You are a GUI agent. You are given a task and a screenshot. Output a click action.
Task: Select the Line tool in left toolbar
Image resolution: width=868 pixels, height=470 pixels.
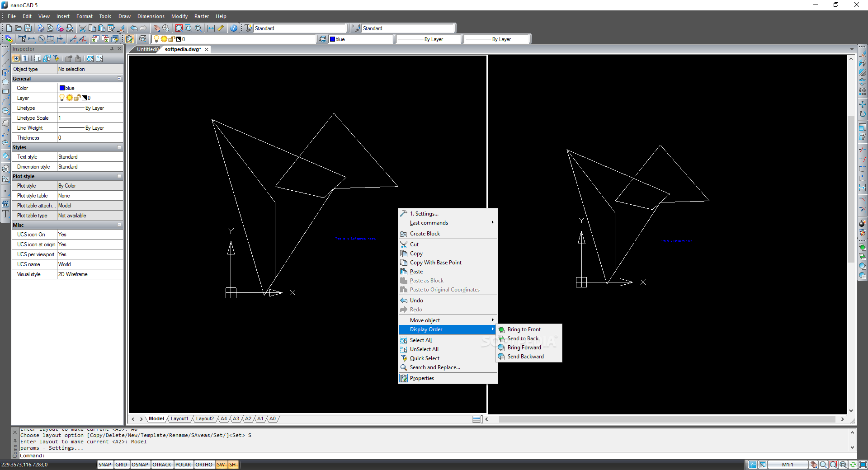click(5, 54)
